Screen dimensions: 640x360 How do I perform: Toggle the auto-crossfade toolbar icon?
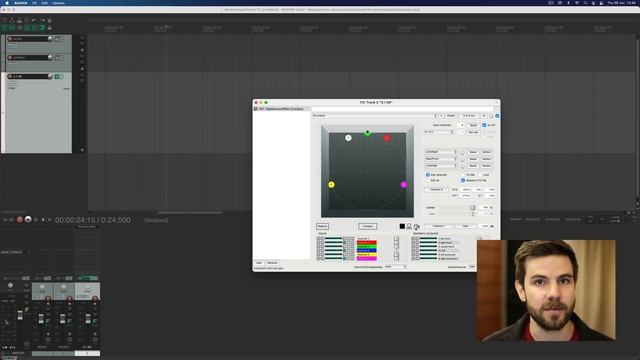4,28
